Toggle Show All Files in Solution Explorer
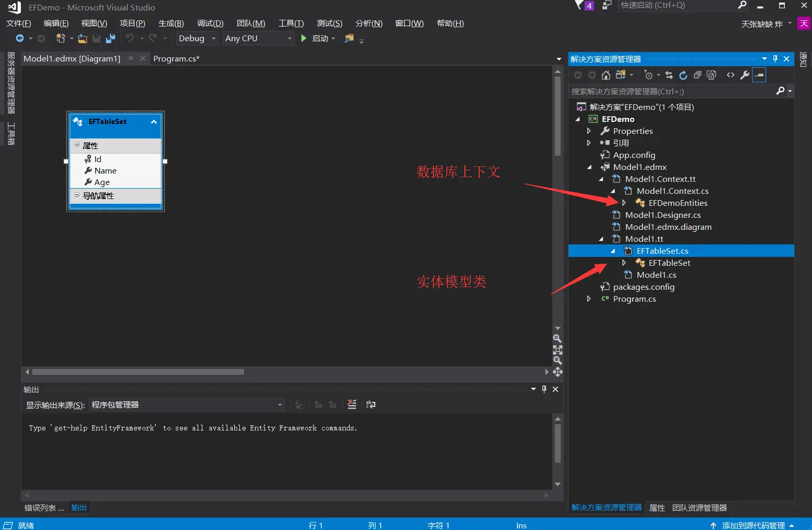The height and width of the screenshot is (530, 812). [711, 75]
